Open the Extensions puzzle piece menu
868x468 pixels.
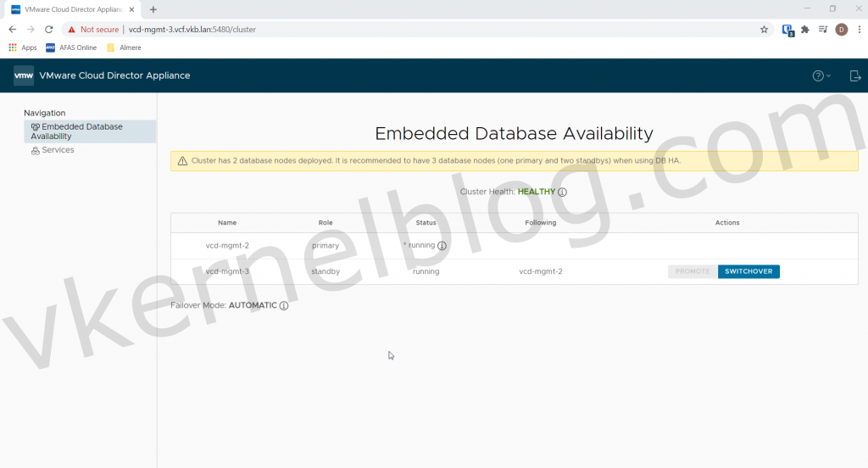tap(805, 30)
